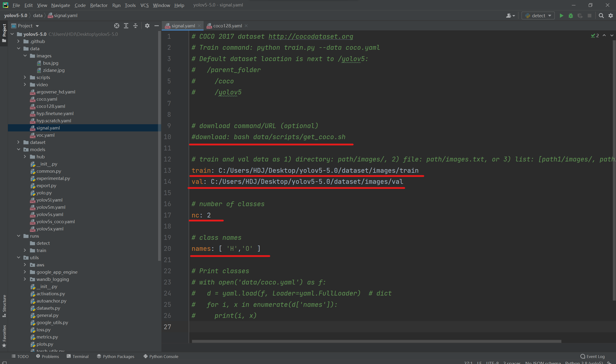Open voc.yaml in the project tree
616x364 pixels.
click(x=45, y=135)
